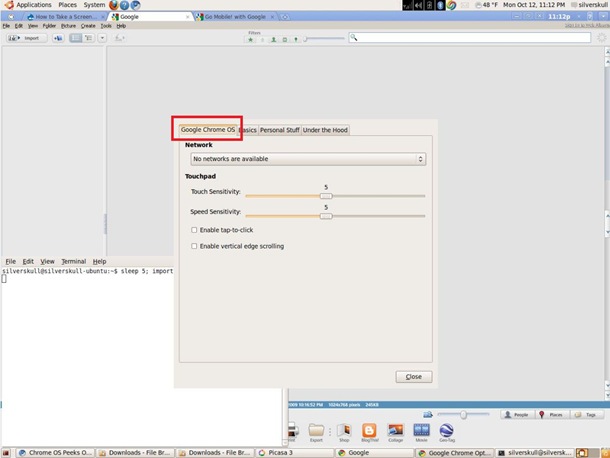
Task: Select the 'Go Mobile! with Google' browser tab
Action: tap(235, 17)
